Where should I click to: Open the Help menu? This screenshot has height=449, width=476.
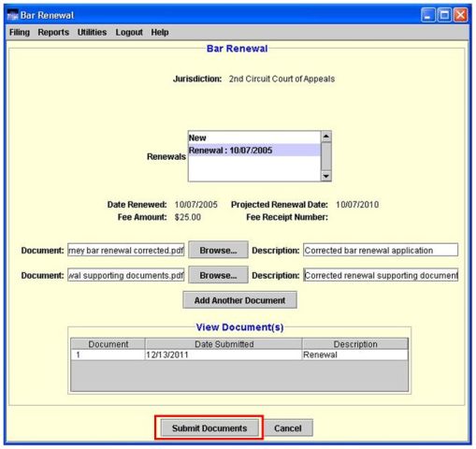coord(160,32)
